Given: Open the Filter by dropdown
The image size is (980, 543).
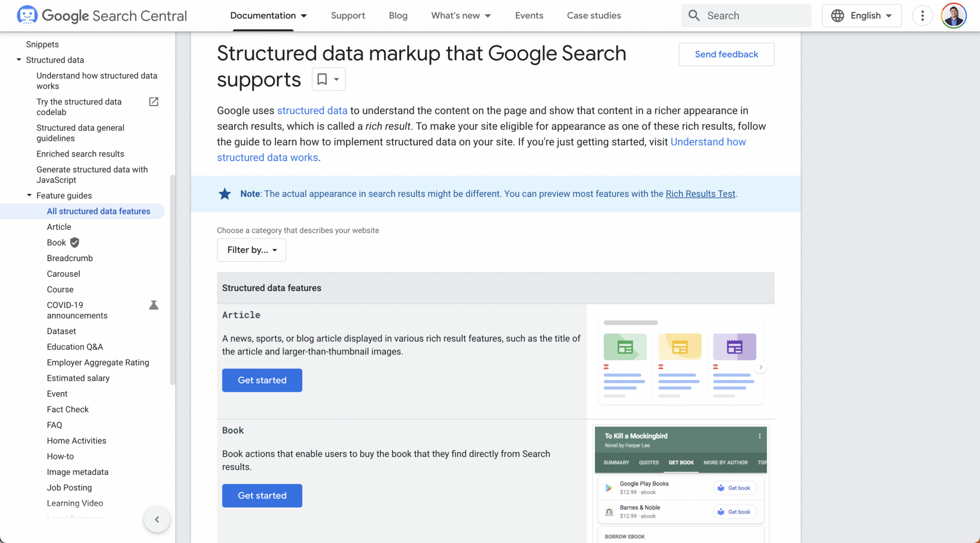Looking at the screenshot, I should 251,249.
